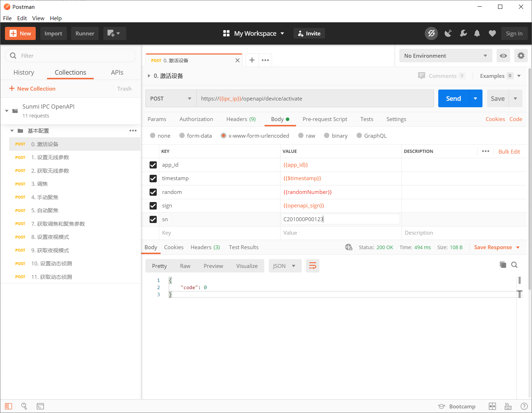Uncheck the timestamp parameter checkbox
This screenshot has height=413, width=532.
(153, 178)
